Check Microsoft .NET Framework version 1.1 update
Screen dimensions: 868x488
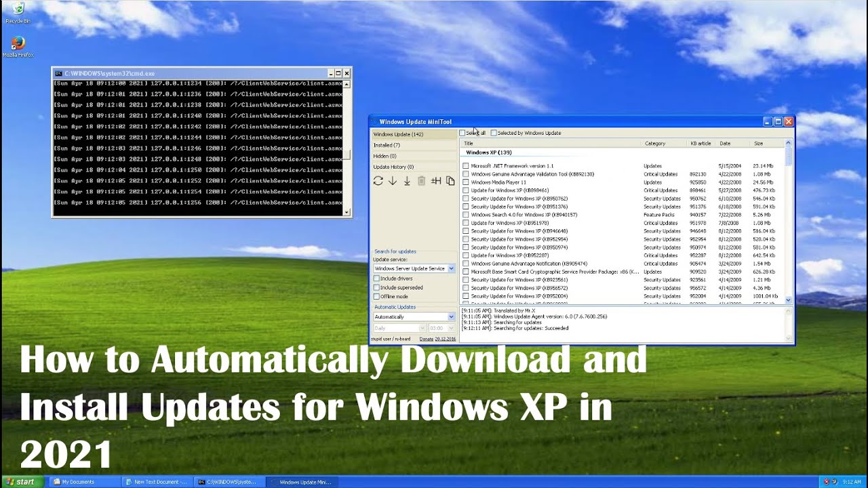466,166
